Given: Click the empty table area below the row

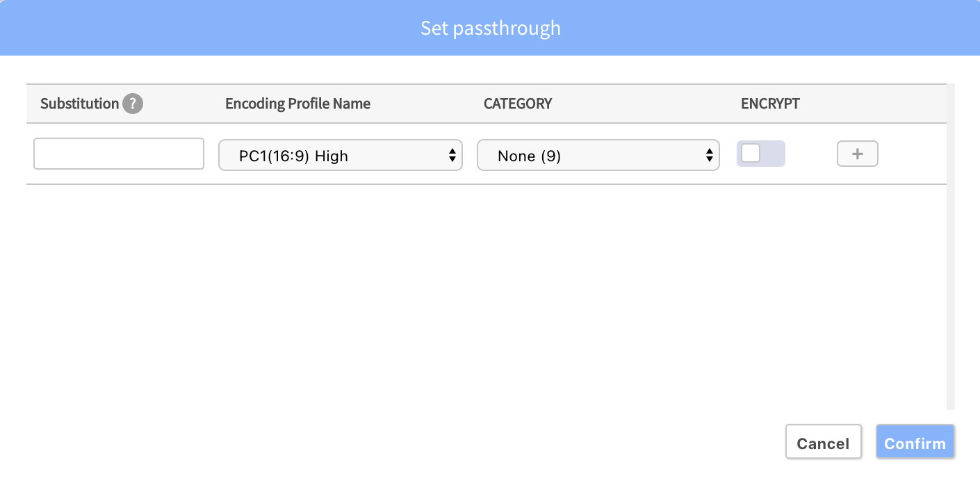Looking at the screenshot, I should tap(487, 297).
